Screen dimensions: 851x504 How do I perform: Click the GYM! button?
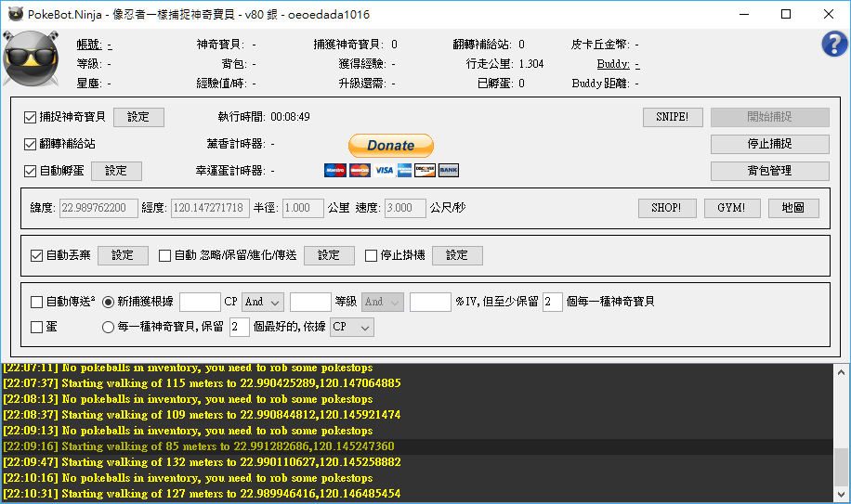point(732,208)
